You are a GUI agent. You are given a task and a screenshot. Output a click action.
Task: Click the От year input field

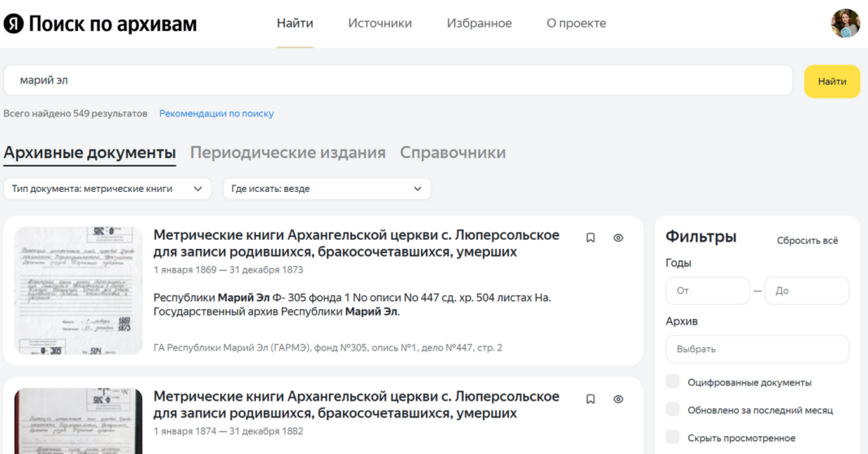point(707,290)
